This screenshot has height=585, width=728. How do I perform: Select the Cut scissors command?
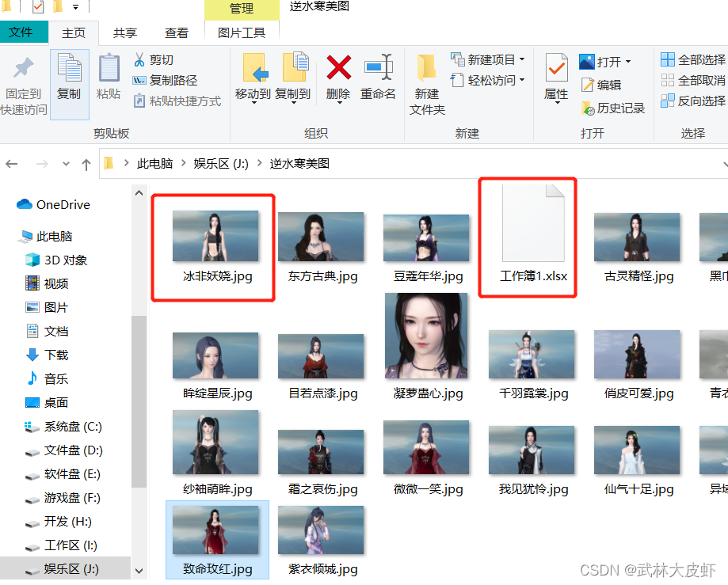coord(154,60)
